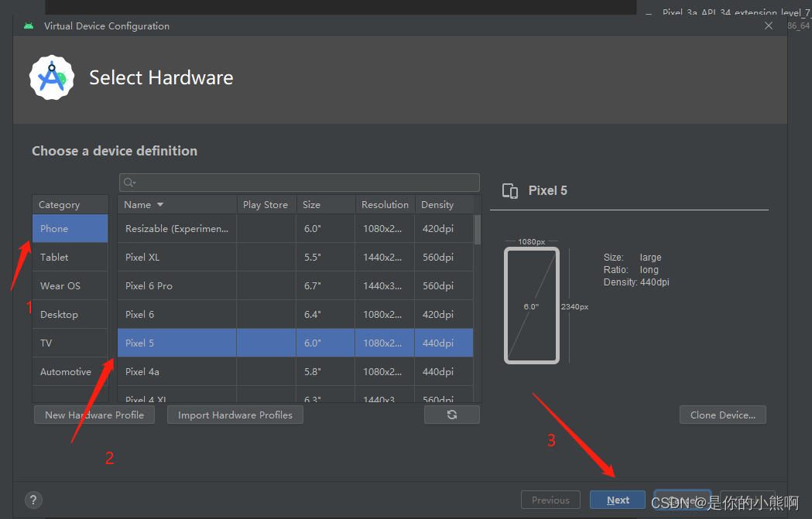Click Import Hardware Profiles button

pos(235,415)
